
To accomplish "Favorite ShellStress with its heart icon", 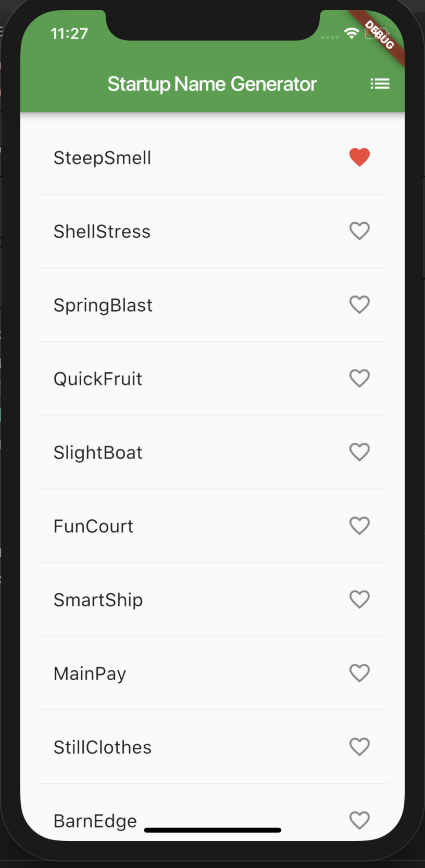I will (359, 231).
